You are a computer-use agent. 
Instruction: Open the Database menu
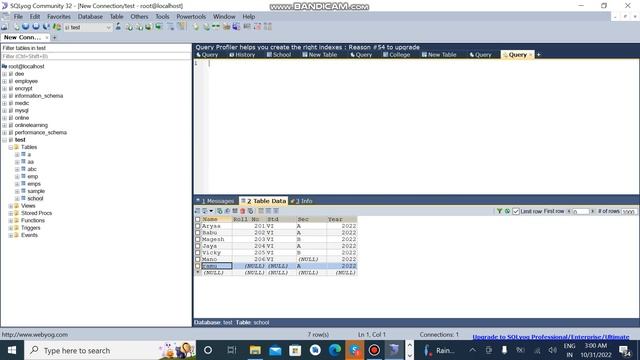pos(90,17)
